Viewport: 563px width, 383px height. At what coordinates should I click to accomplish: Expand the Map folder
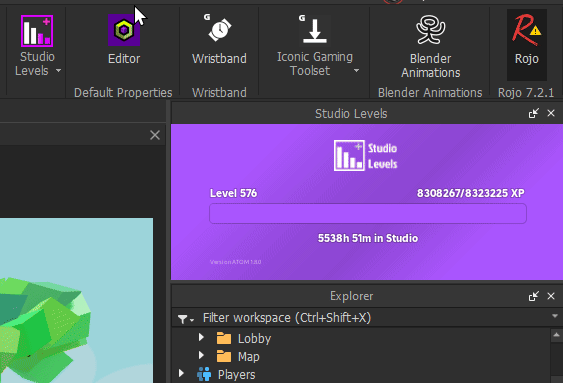pyautogui.click(x=201, y=355)
